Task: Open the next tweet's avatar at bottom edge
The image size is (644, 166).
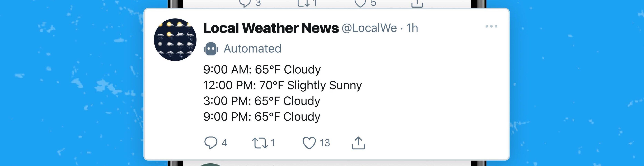Action: pyautogui.click(x=210, y=164)
